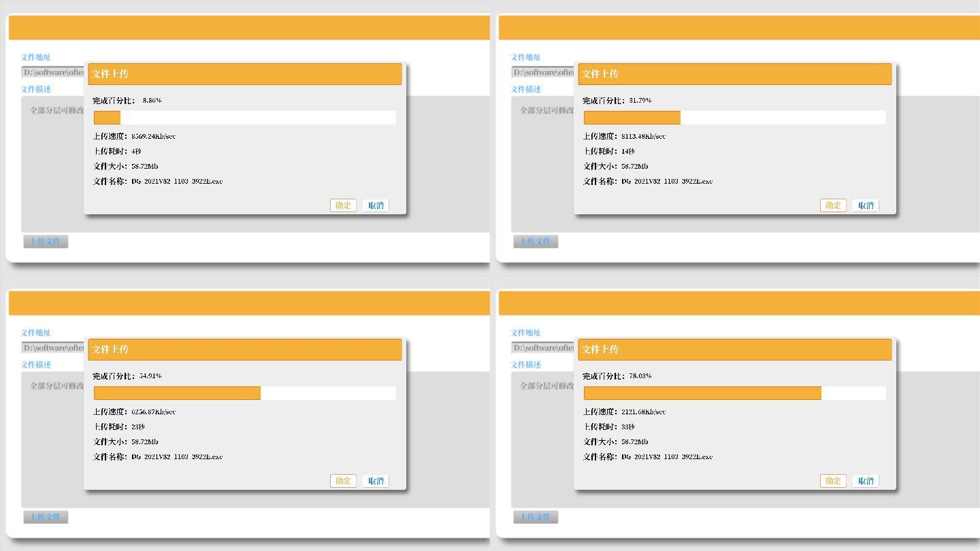The width and height of the screenshot is (980, 551).
Task: Click 上传文件 button behind the 78.03% dialog
Action: pos(536,517)
